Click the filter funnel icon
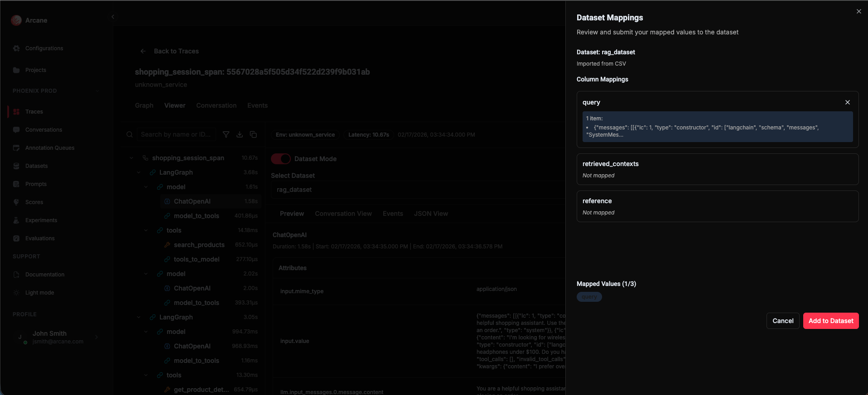The image size is (868, 395). click(226, 134)
